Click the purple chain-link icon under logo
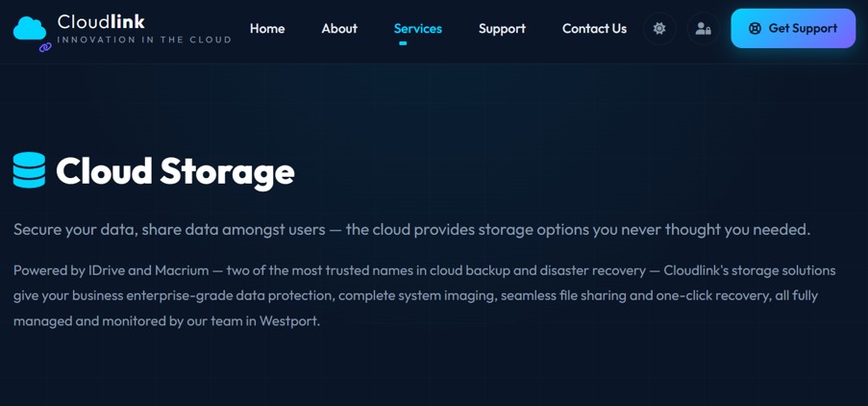The image size is (868, 406). [x=45, y=48]
